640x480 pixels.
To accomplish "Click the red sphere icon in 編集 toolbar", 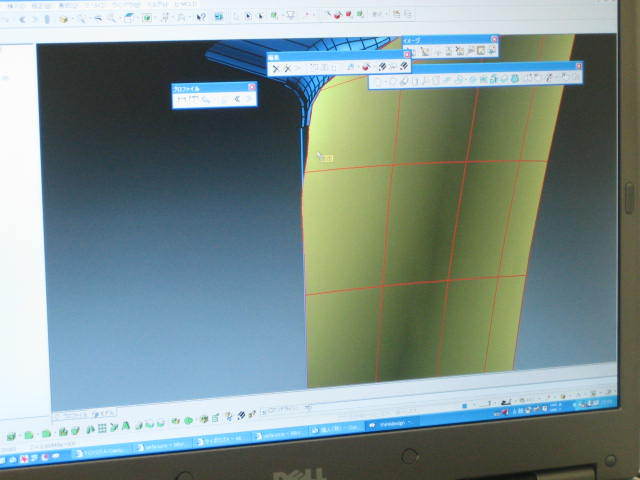I will tap(367, 67).
